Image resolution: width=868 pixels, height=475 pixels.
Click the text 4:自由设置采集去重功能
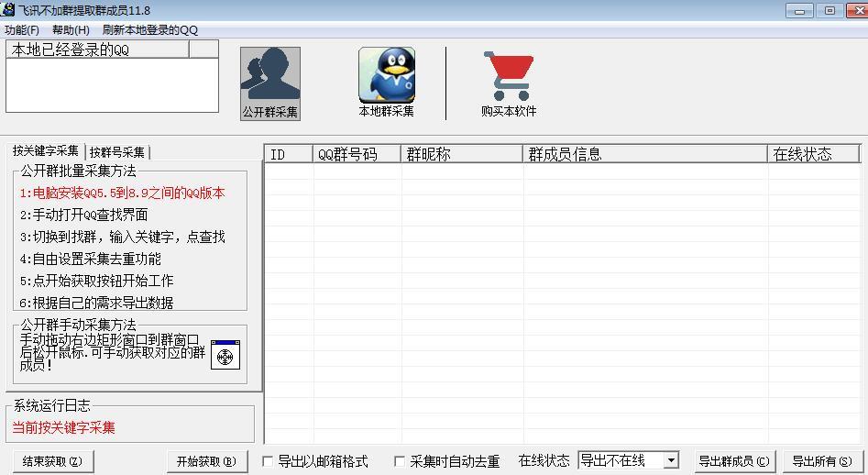pyautogui.click(x=90, y=259)
